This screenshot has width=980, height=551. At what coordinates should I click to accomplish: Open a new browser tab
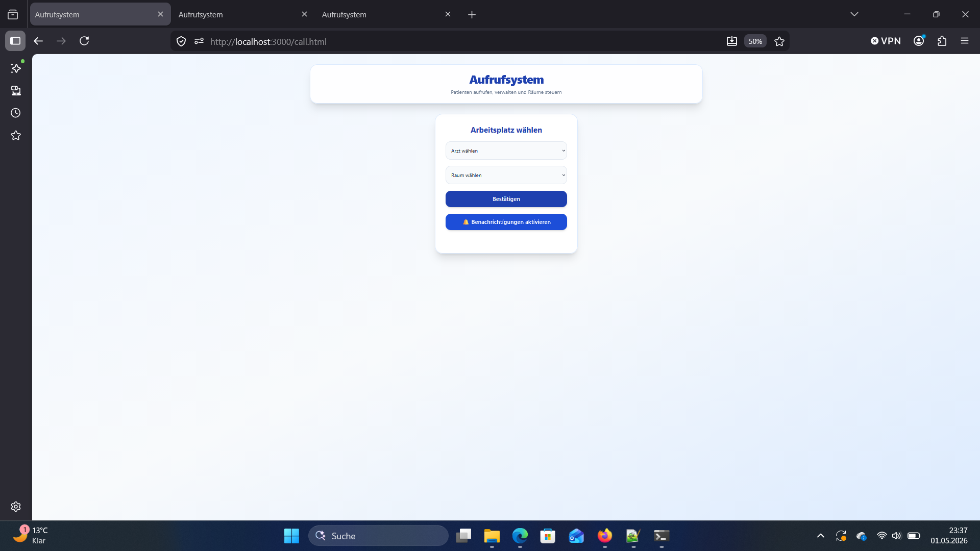pyautogui.click(x=472, y=15)
